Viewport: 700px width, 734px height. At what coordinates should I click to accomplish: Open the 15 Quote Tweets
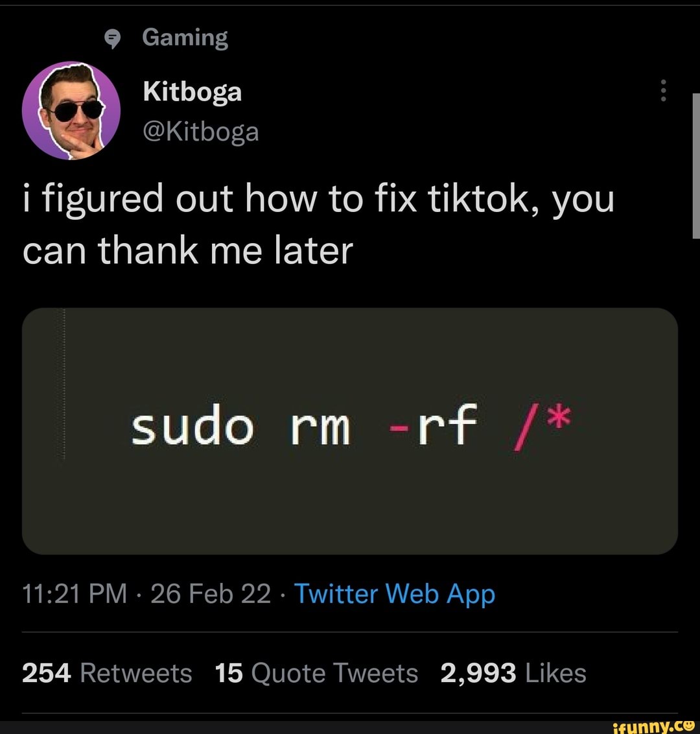pos(316,673)
